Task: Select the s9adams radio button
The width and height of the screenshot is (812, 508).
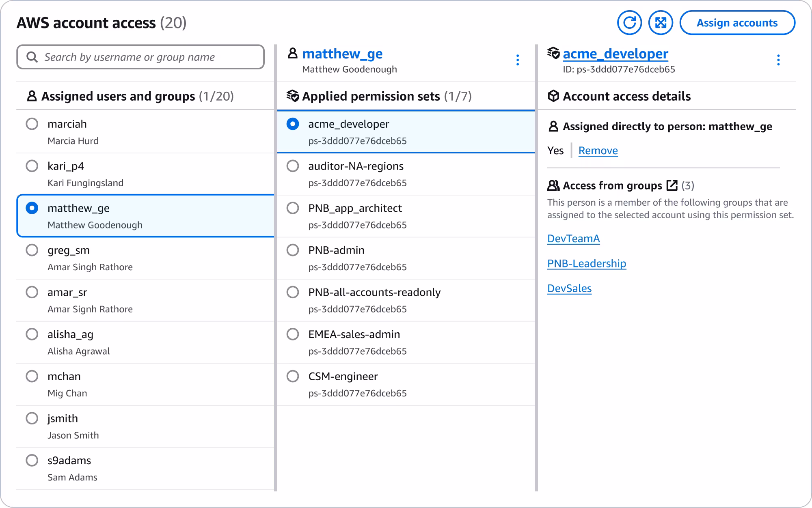Action: [x=32, y=461]
